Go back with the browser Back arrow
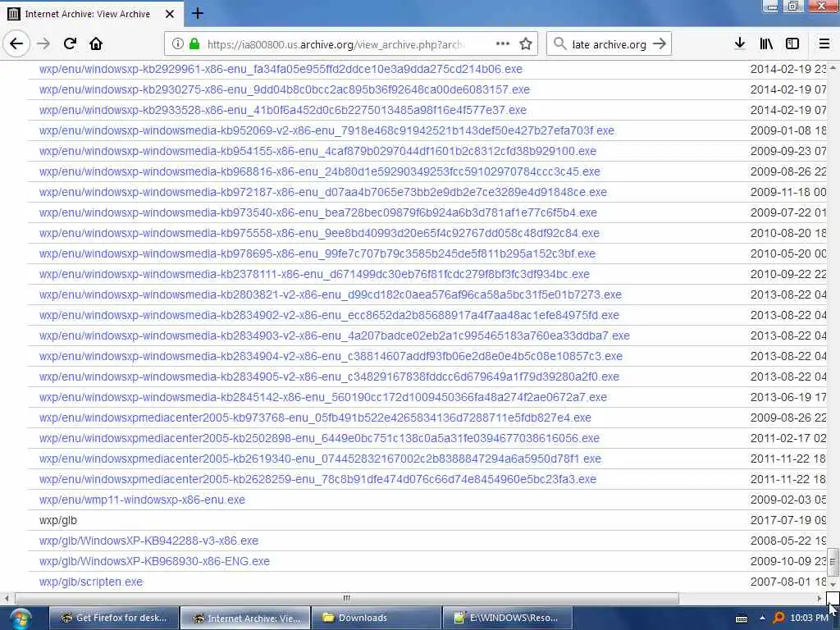840x630 pixels. (x=16, y=44)
